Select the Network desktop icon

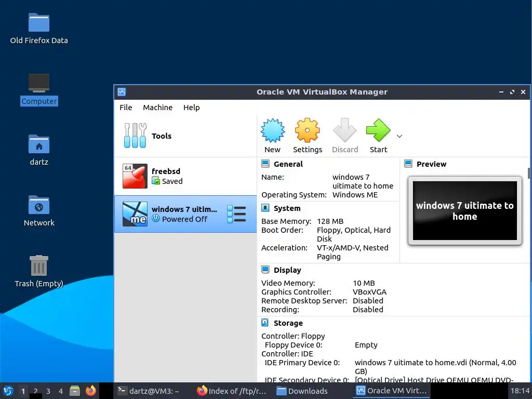39,211
